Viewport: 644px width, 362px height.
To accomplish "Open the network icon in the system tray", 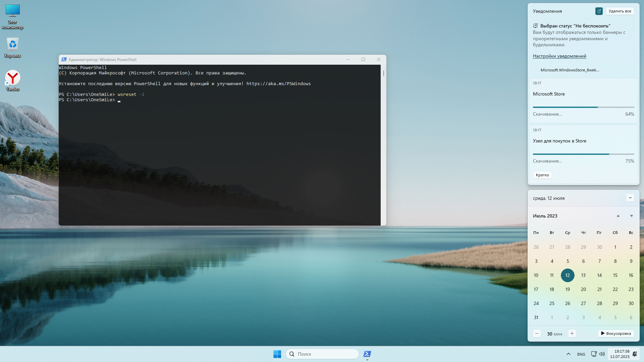I will coord(594,354).
